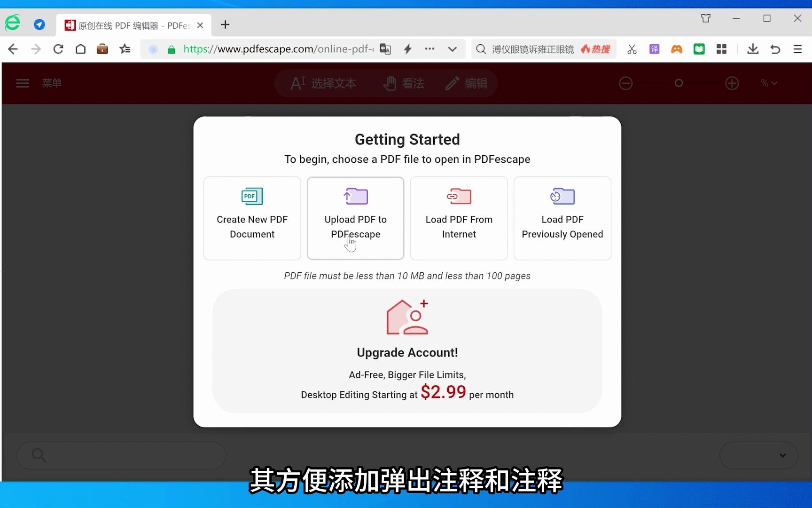
Task: Open the browser's three-line main menu
Action: pos(797,49)
